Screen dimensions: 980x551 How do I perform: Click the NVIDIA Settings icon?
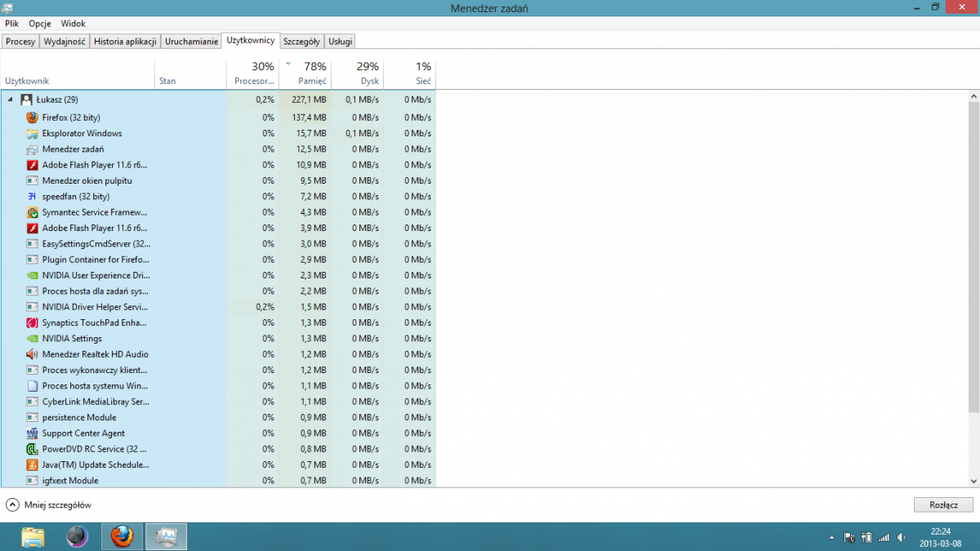[x=32, y=339]
